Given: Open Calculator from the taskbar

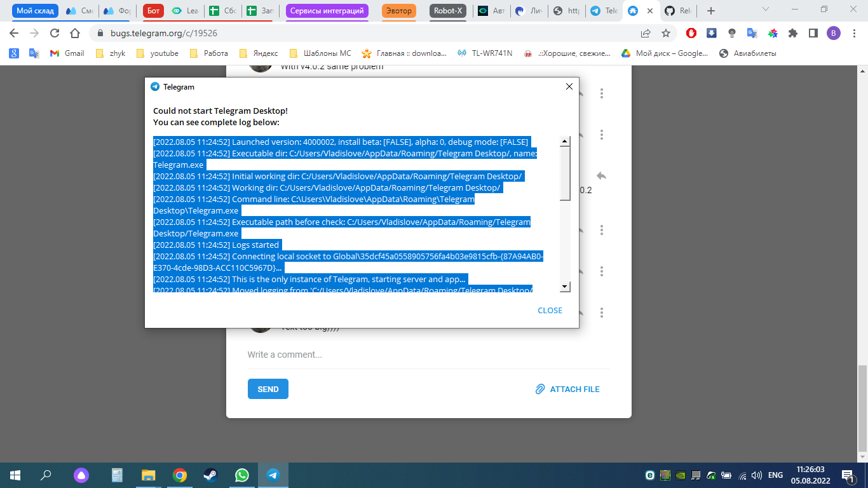Looking at the screenshot, I should 117,475.
